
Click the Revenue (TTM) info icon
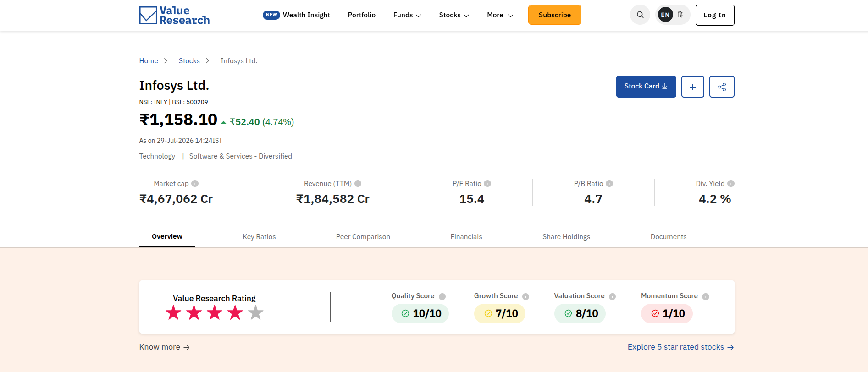(x=358, y=184)
